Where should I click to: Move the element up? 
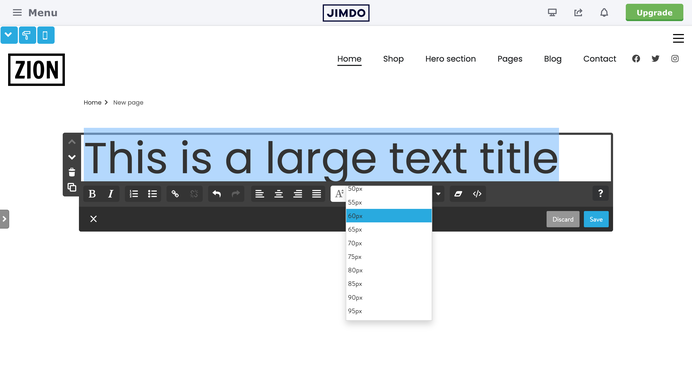[x=72, y=142]
